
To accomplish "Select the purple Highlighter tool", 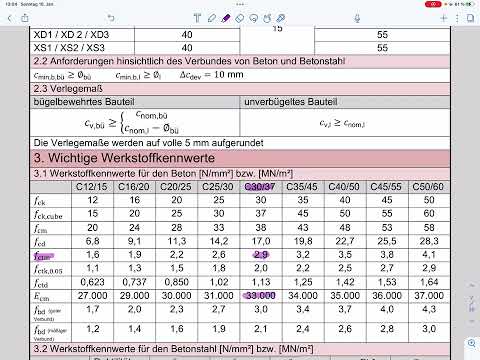I will point(226,18).
